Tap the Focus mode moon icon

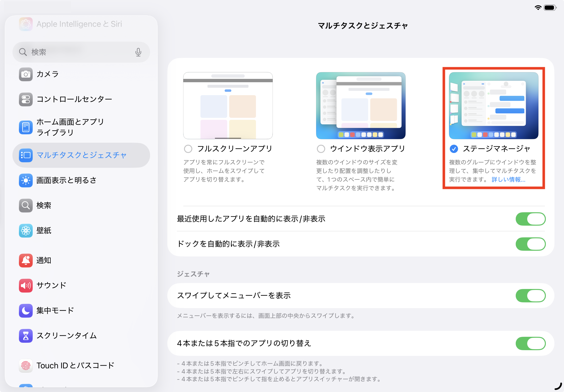tap(26, 310)
